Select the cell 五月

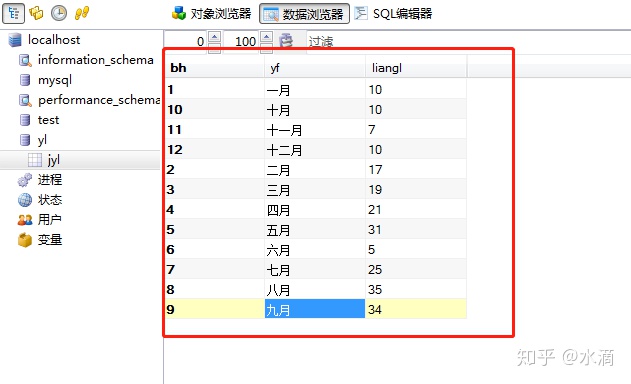tap(315, 229)
